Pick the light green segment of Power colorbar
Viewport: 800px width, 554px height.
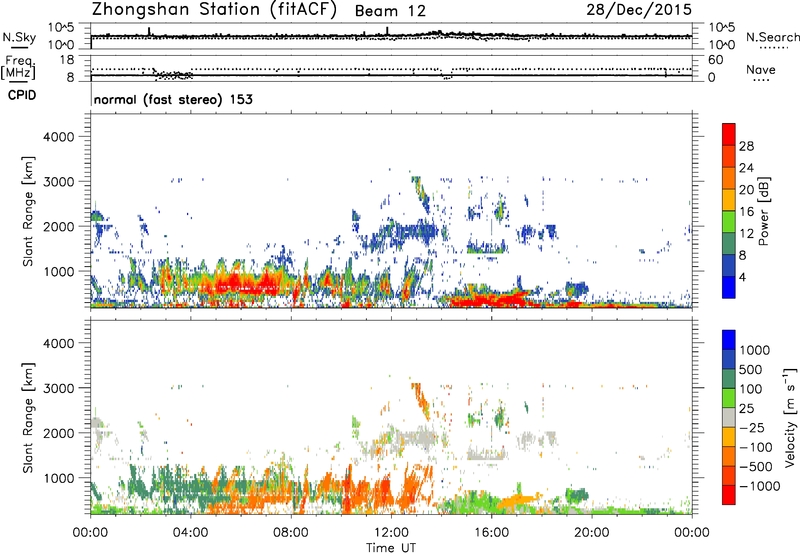point(729,222)
